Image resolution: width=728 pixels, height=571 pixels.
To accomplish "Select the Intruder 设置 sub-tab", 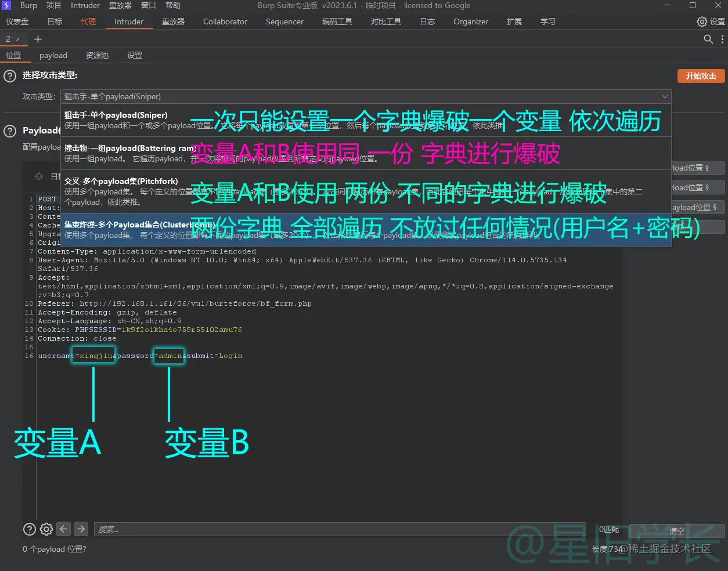I will point(135,55).
